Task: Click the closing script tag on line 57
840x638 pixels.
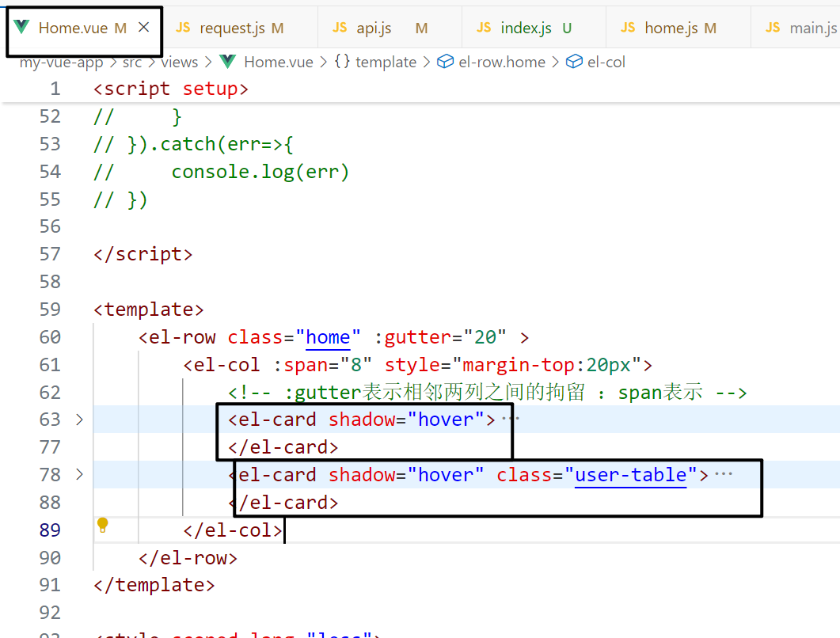Action: coord(143,254)
